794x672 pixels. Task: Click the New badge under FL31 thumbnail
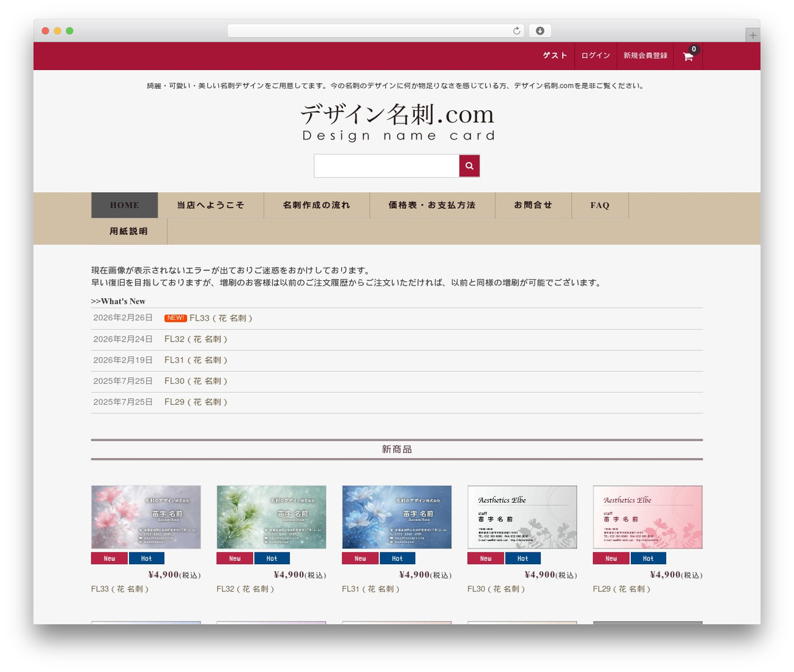point(360,559)
